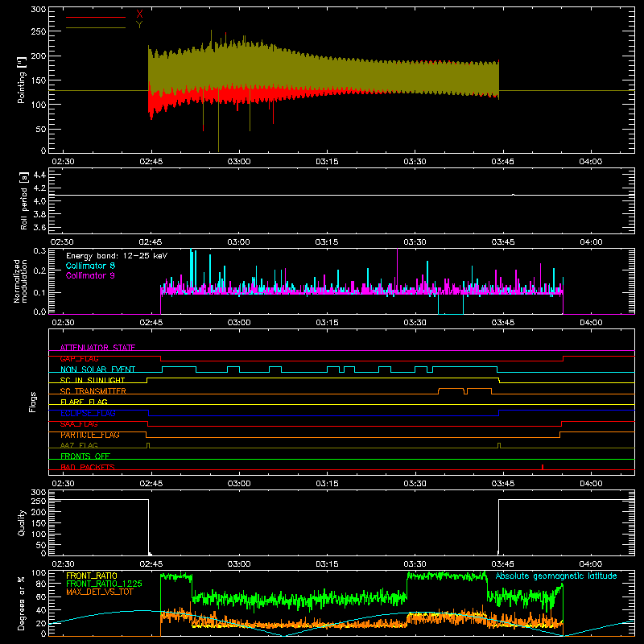Screen dimensions: 644x644
Task: Click the 02:45 tick under the Pointing plot
Action: coord(151,162)
